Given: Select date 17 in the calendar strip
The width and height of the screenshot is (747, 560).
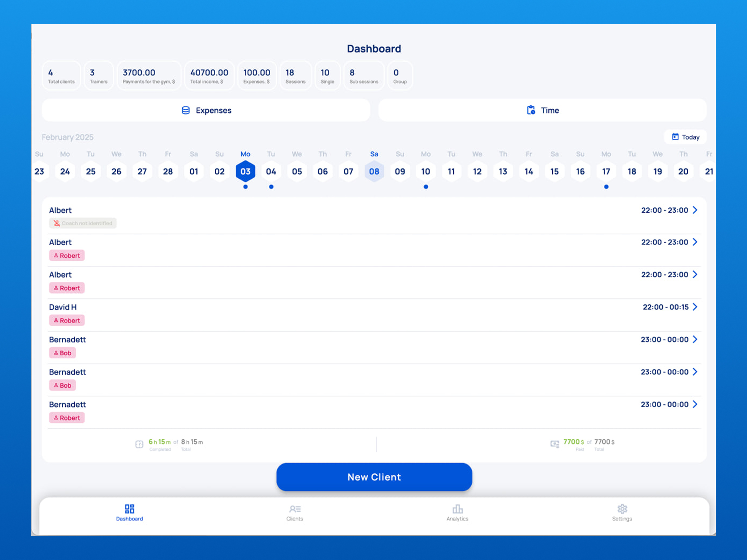Looking at the screenshot, I should [x=606, y=171].
